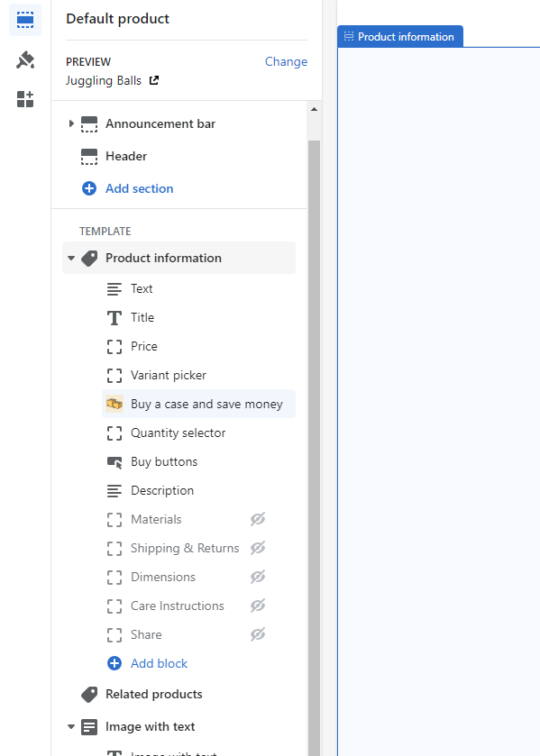
Task: Unhide the Shipping & Returns block
Action: point(258,548)
